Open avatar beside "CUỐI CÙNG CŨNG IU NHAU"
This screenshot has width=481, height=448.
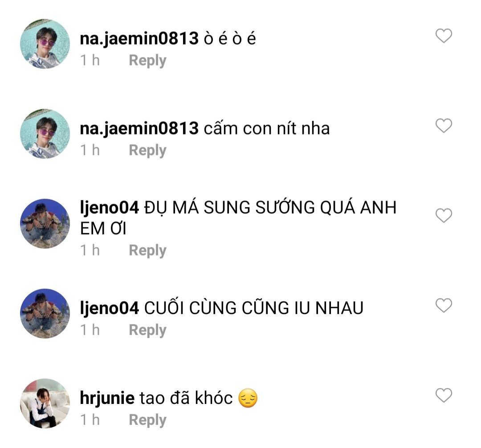[x=45, y=314]
